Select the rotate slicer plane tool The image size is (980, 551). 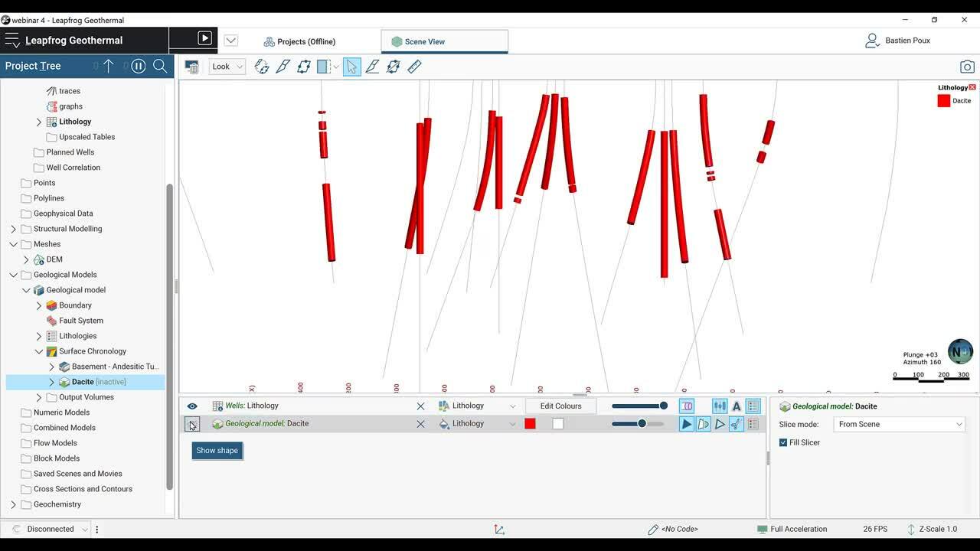262,67
